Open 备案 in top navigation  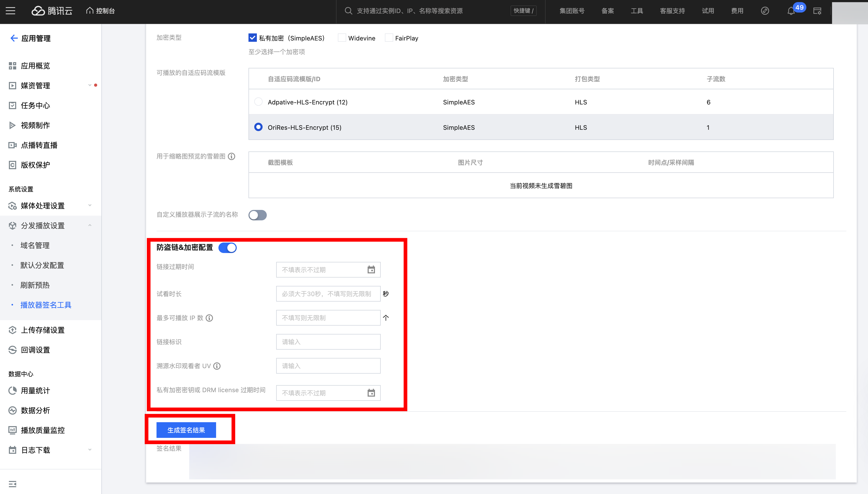(x=608, y=11)
